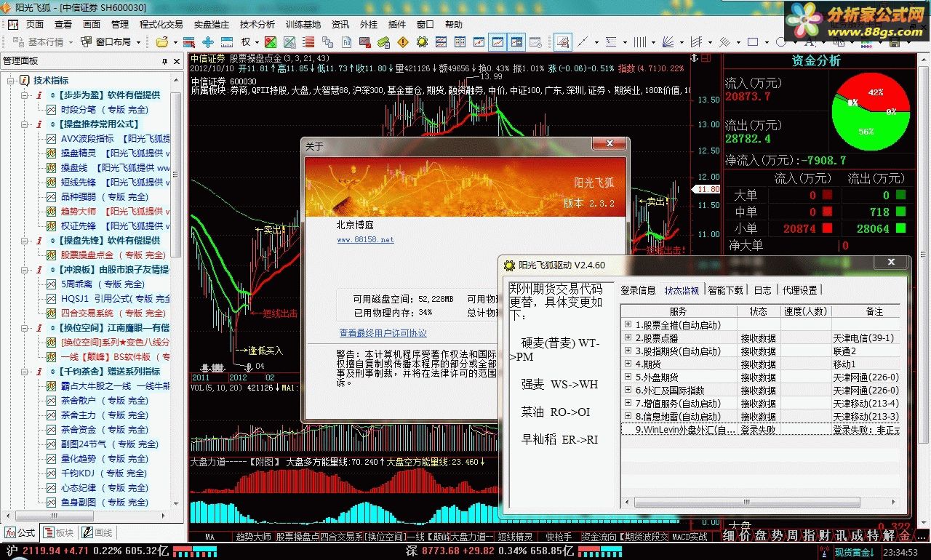931x560 pixels.
Task: Switch to 智能下载 tab in driver window
Action: coord(726,290)
